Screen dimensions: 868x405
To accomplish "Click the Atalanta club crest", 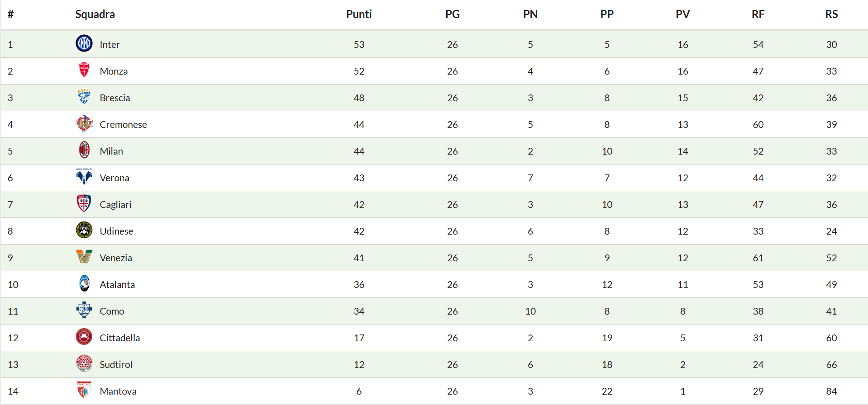I will (84, 283).
